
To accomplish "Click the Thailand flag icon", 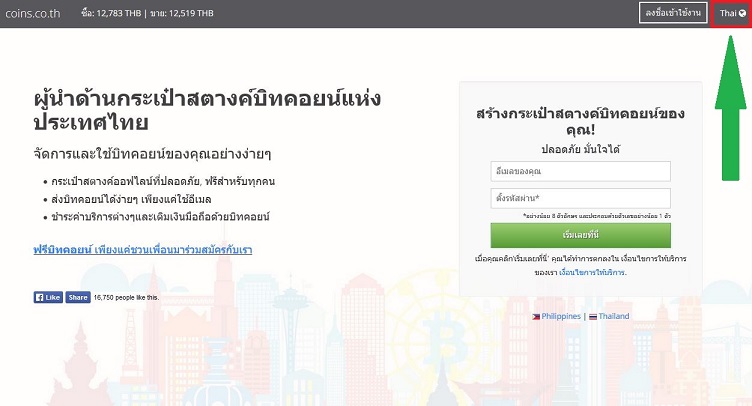I will (x=593, y=317).
